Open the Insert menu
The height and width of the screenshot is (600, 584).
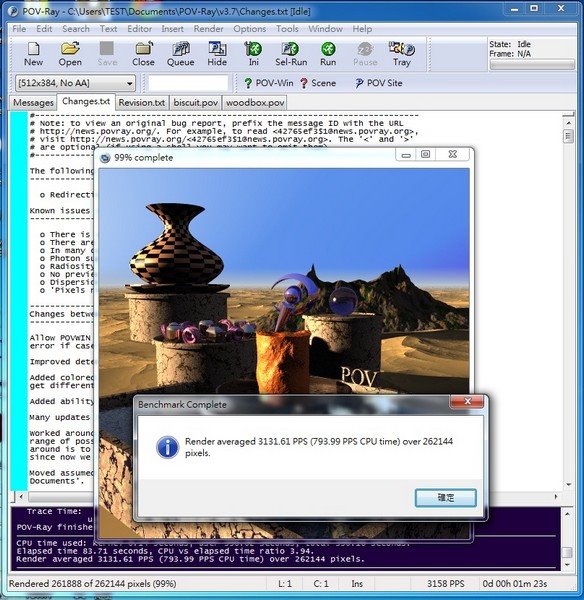172,29
